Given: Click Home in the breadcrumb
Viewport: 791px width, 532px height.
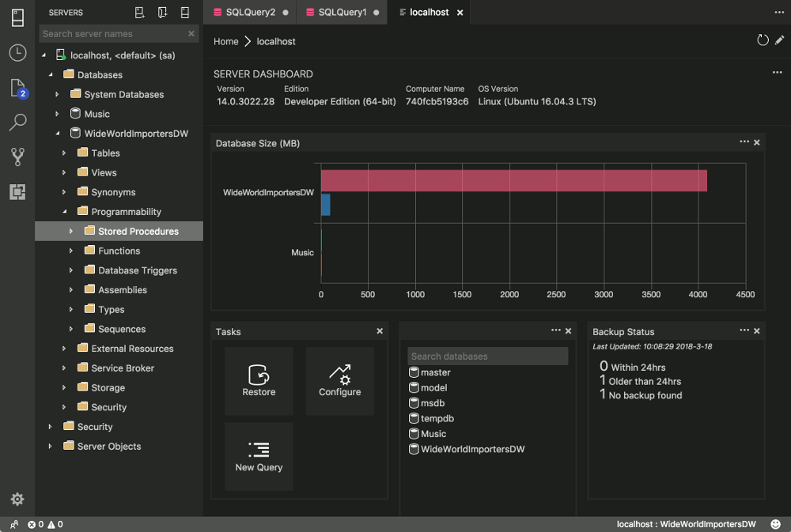Looking at the screenshot, I should (x=226, y=41).
